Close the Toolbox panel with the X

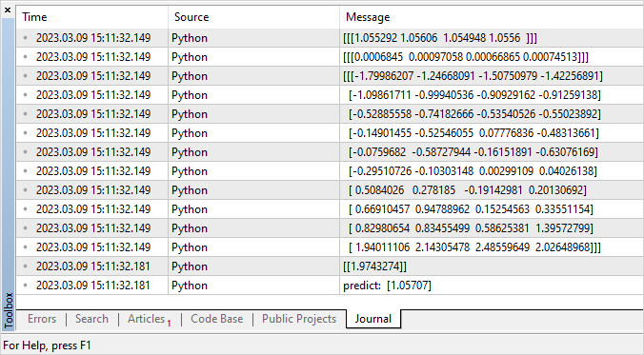(8, 10)
